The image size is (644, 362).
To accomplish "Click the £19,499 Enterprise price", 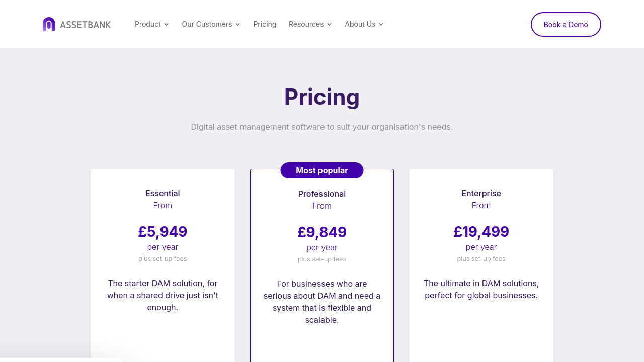I will [x=481, y=232].
